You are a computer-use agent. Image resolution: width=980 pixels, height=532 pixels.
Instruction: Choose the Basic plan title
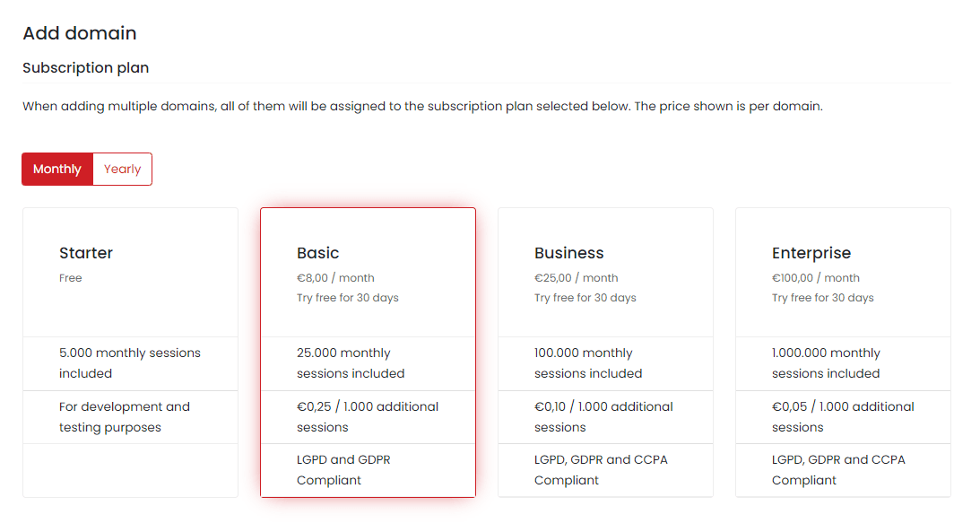pos(318,253)
